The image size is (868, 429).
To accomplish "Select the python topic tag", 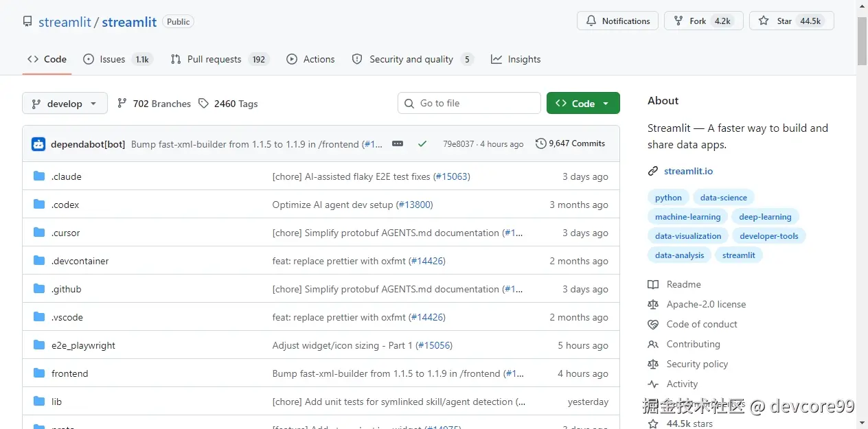I will [x=668, y=198].
